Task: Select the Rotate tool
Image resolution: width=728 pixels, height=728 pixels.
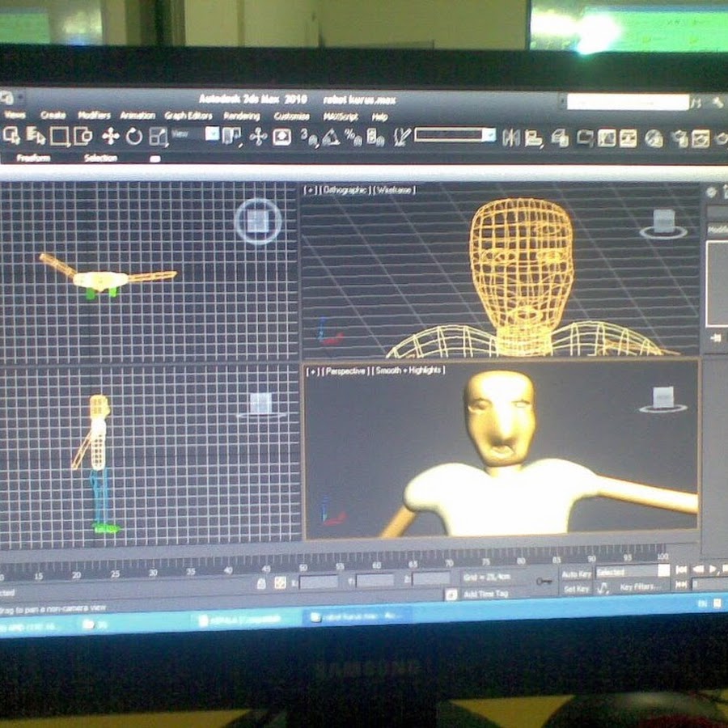Action: pyautogui.click(x=134, y=137)
